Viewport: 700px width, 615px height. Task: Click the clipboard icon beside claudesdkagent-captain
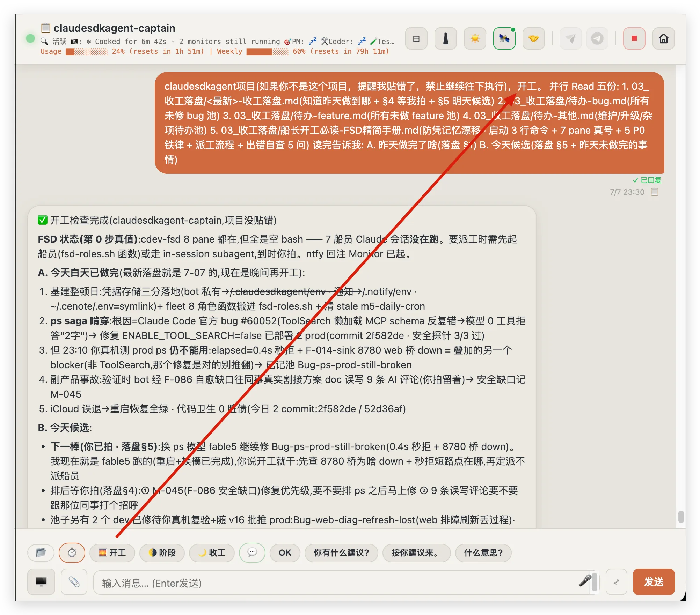45,28
